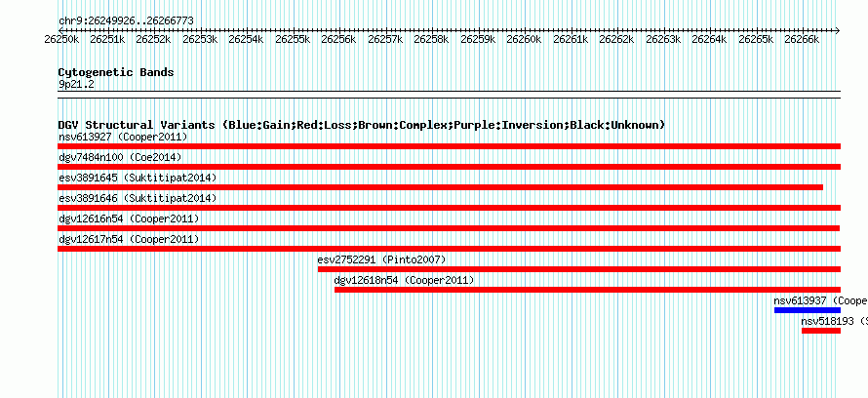Select the red bar under nsv613927
This screenshot has height=398, width=868.
pos(449,146)
